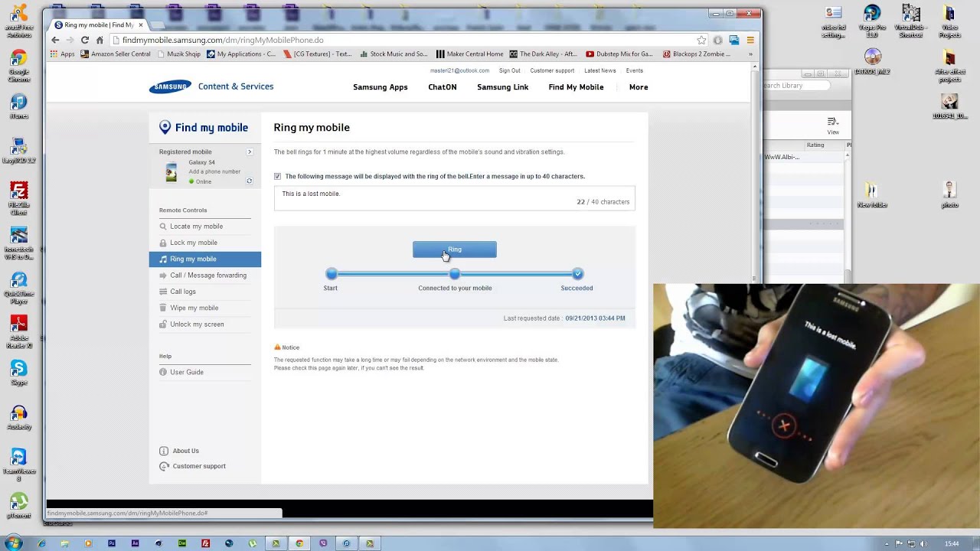This screenshot has width=980, height=551.
Task: Open Photoshop from the taskbar
Action: pyautogui.click(x=112, y=543)
